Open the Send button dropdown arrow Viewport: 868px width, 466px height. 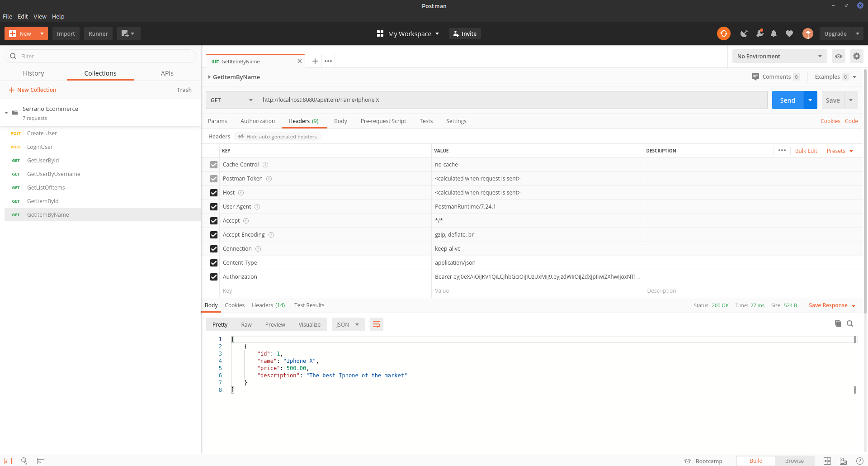click(810, 100)
